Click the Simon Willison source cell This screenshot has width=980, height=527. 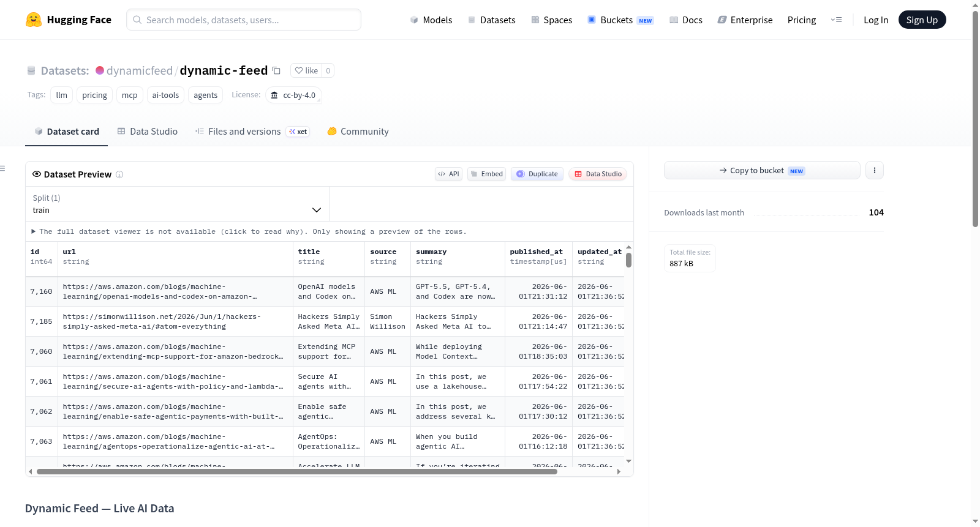coord(388,321)
